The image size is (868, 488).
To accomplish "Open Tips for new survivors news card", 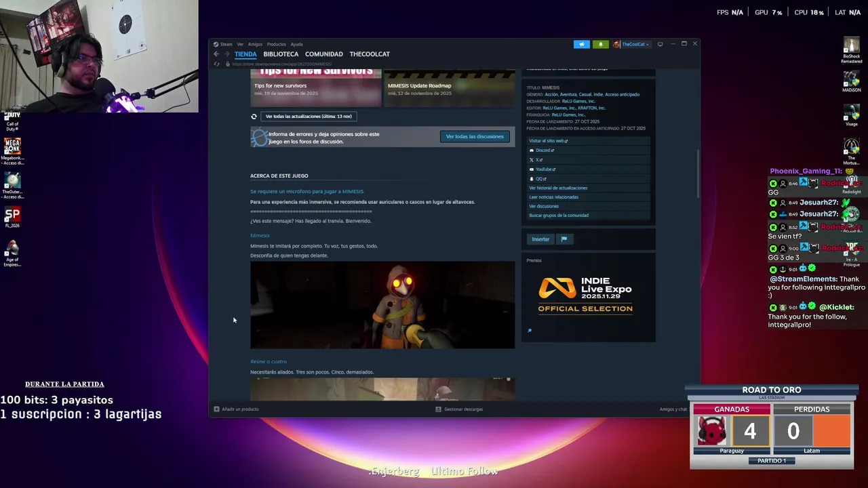I will click(x=315, y=88).
